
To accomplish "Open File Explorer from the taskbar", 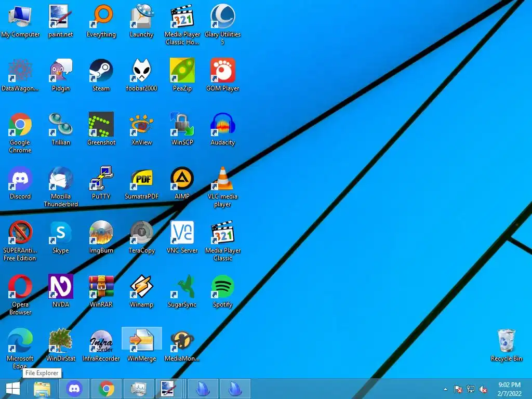I will click(x=42, y=389).
